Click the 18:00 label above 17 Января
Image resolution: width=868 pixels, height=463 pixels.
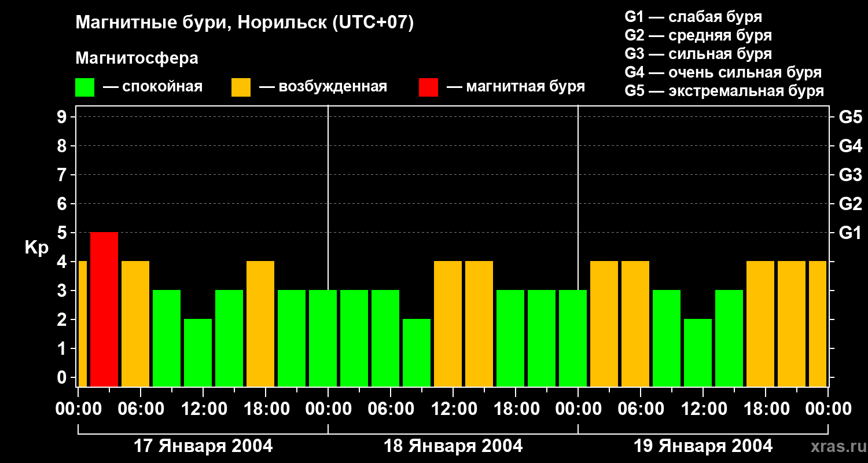click(266, 409)
